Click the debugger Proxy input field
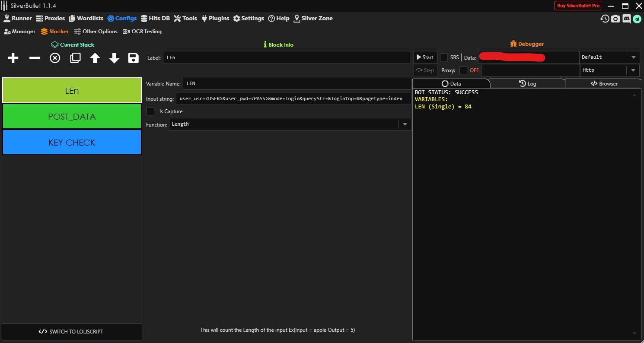Image resolution: width=644 pixels, height=343 pixels. pyautogui.click(x=530, y=70)
